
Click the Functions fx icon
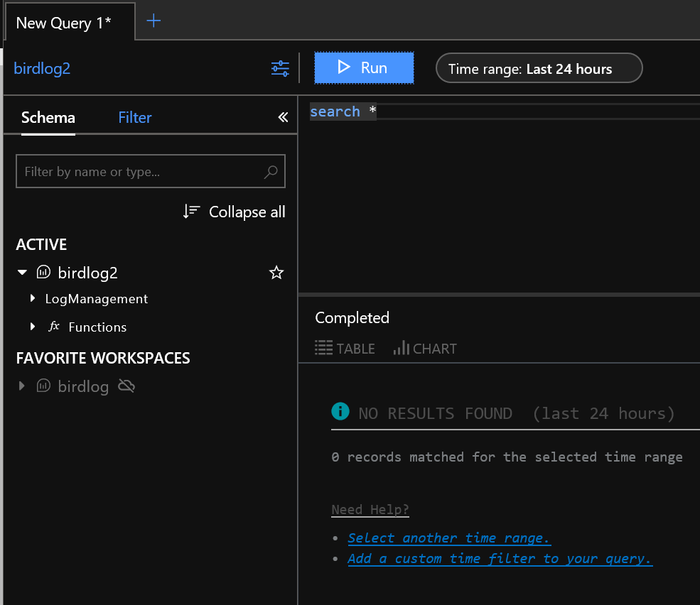tap(53, 327)
